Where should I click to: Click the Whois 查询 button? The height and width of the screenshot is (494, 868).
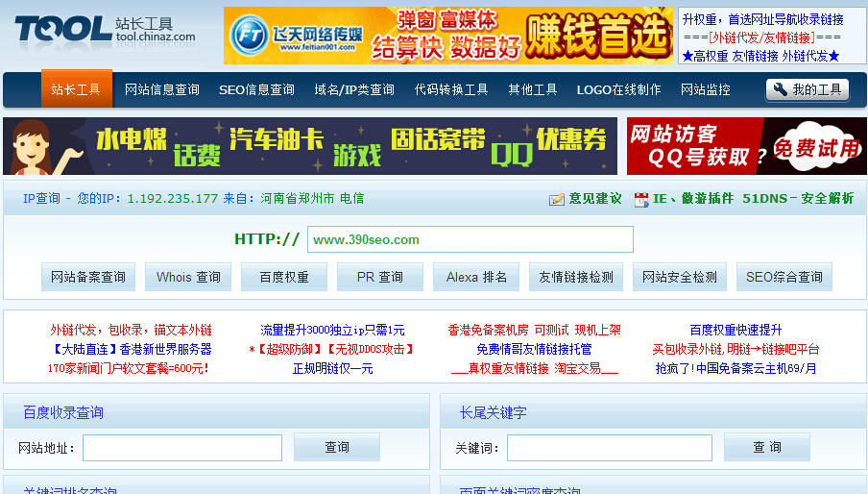(x=188, y=277)
